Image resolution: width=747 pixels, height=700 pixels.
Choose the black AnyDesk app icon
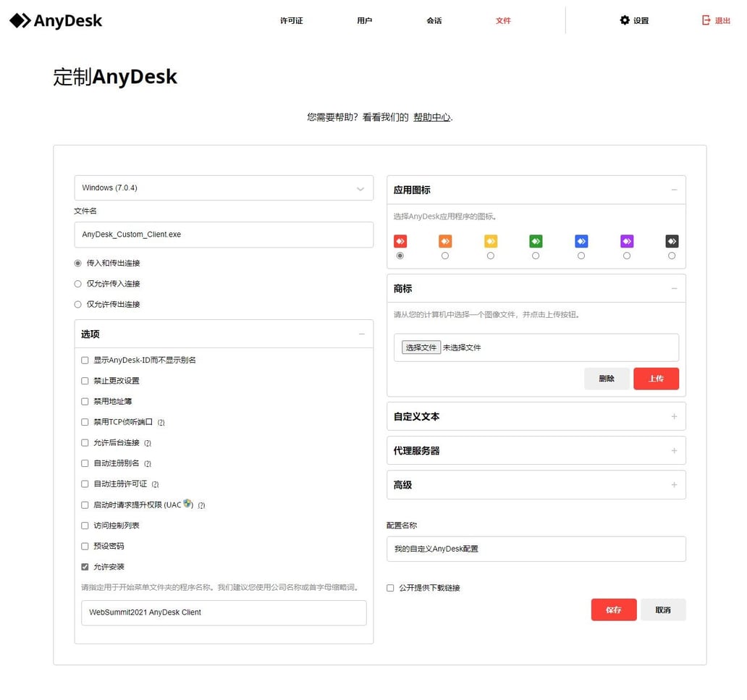coord(672,242)
